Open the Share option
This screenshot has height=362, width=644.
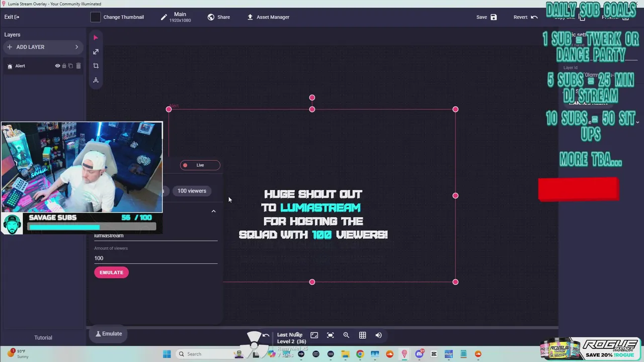[x=218, y=17]
